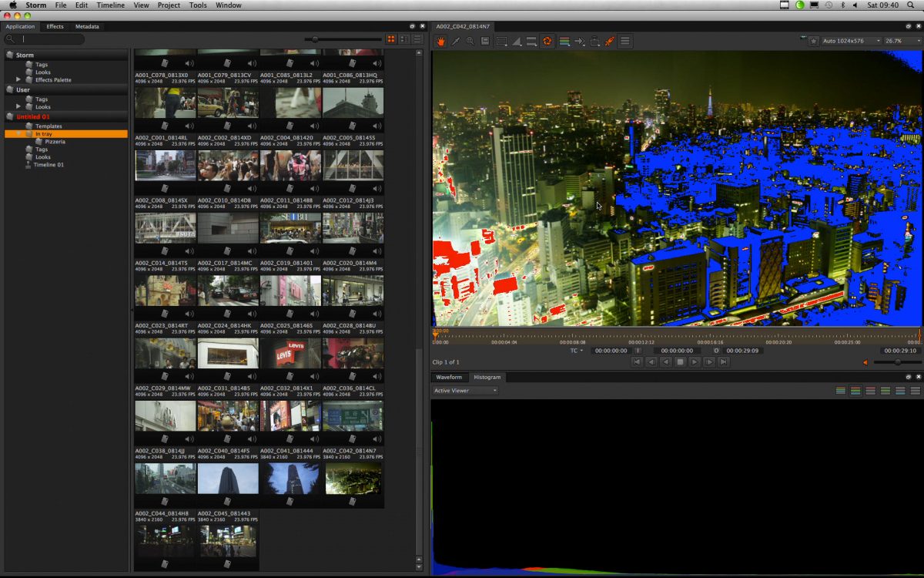This screenshot has width=924, height=578.
Task: Activate the magnifier zoom tool
Action: click(x=470, y=41)
